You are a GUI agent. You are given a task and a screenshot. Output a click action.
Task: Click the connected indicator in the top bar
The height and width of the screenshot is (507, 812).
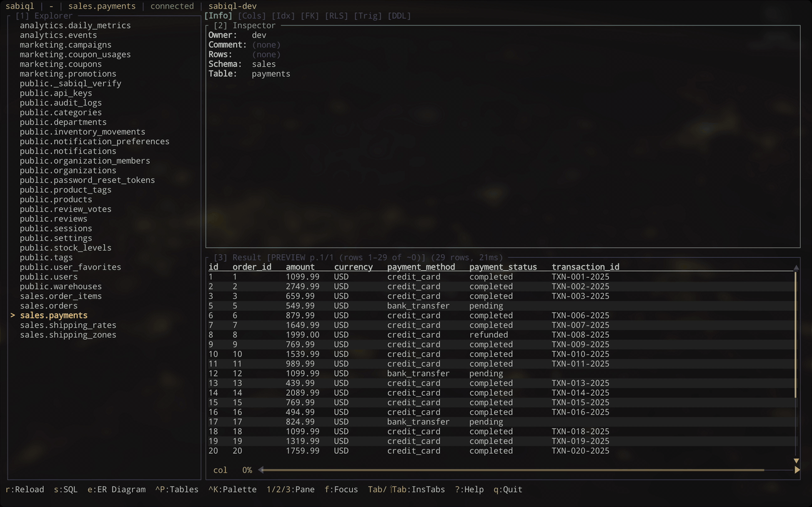pos(172,6)
